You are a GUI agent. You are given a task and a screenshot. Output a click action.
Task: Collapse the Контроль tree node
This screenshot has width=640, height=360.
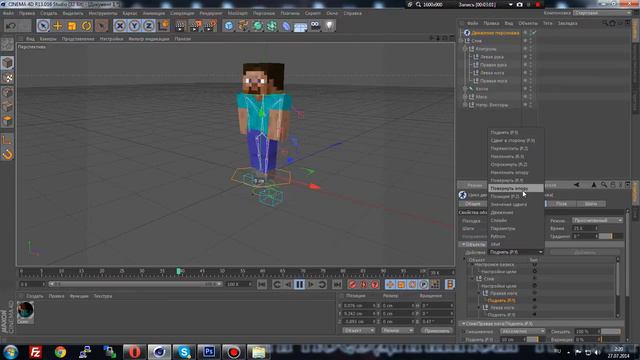coord(464,49)
